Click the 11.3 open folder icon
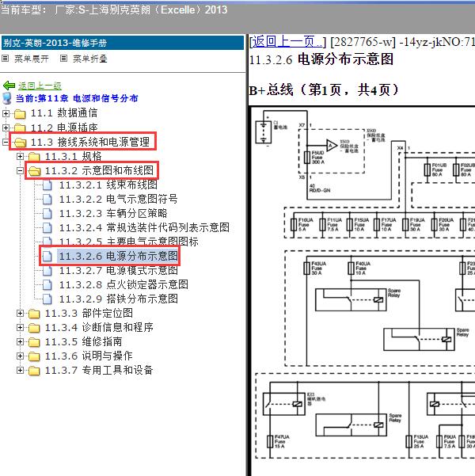This screenshot has height=476, width=475. click(20, 143)
